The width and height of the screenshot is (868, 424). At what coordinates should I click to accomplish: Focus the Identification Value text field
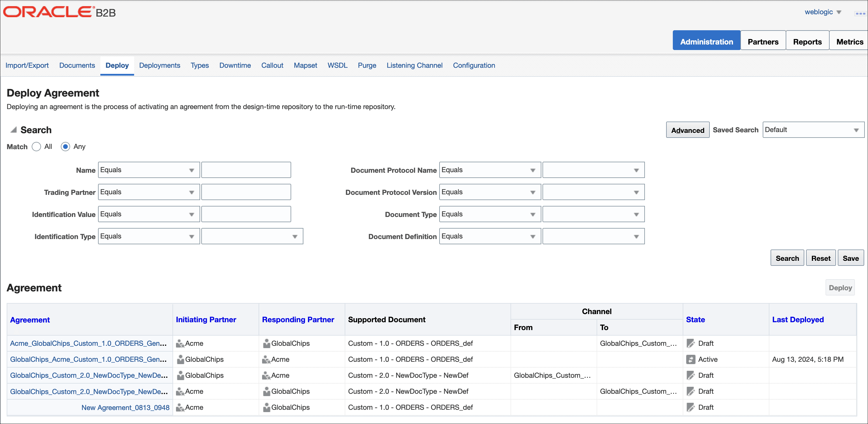point(246,214)
